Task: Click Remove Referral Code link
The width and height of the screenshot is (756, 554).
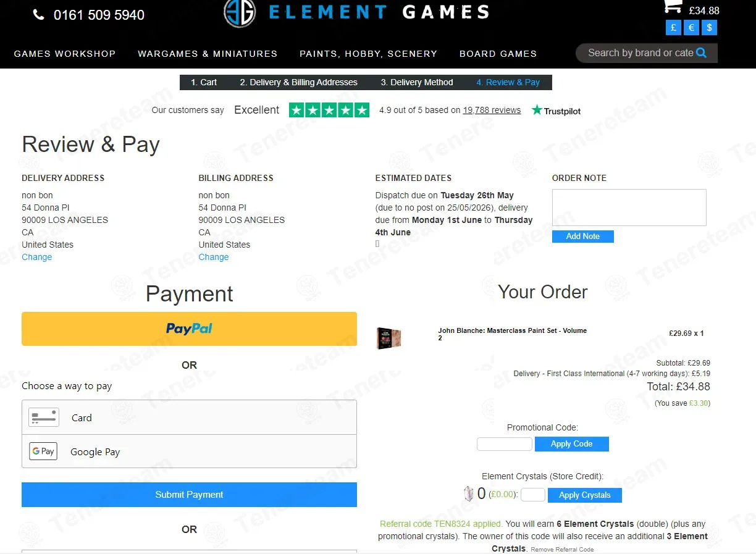Action: click(x=562, y=550)
